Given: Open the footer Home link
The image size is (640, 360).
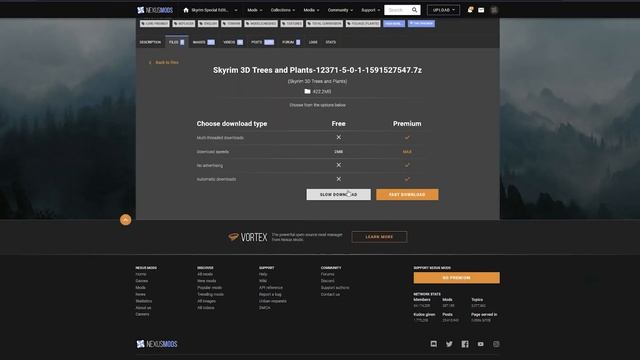Looking at the screenshot, I should (x=141, y=274).
